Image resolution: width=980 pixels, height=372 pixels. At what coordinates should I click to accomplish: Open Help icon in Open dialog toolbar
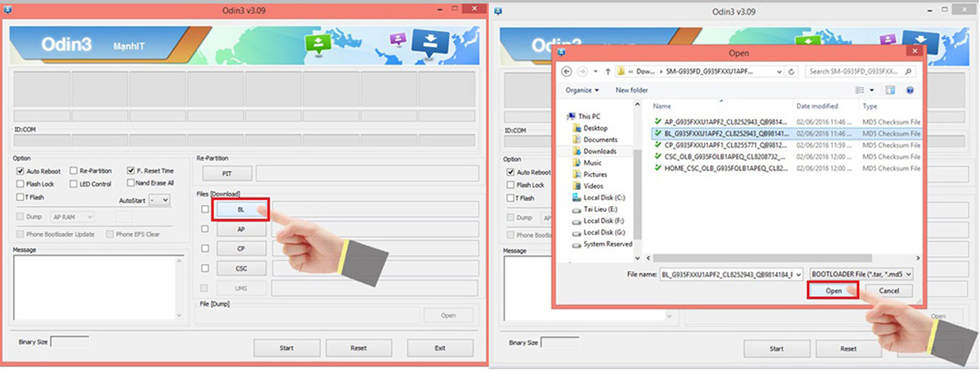point(910,90)
